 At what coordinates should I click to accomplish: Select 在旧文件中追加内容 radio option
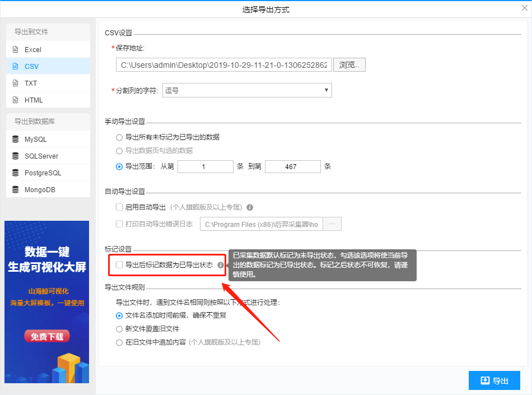click(119, 342)
